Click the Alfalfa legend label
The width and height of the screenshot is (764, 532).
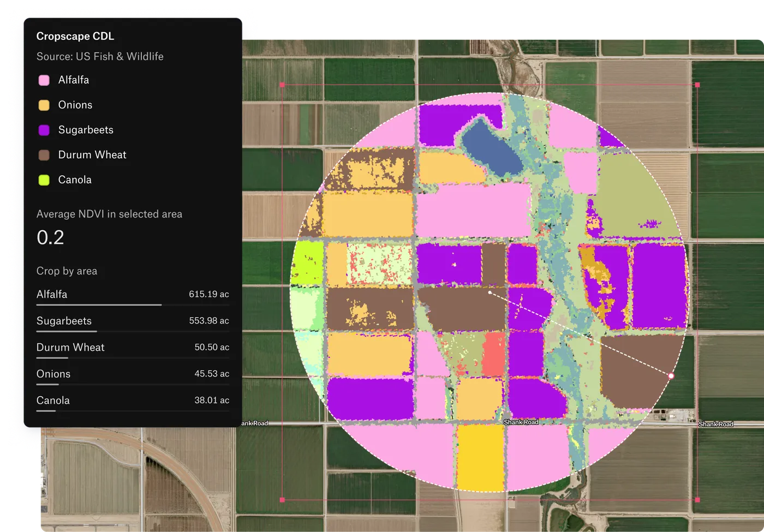[74, 80]
